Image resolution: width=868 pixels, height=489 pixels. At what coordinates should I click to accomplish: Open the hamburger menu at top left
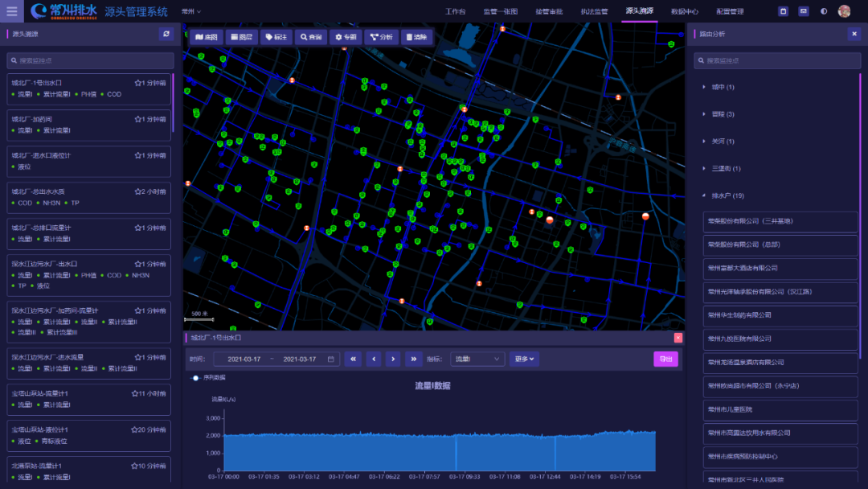pos(11,11)
